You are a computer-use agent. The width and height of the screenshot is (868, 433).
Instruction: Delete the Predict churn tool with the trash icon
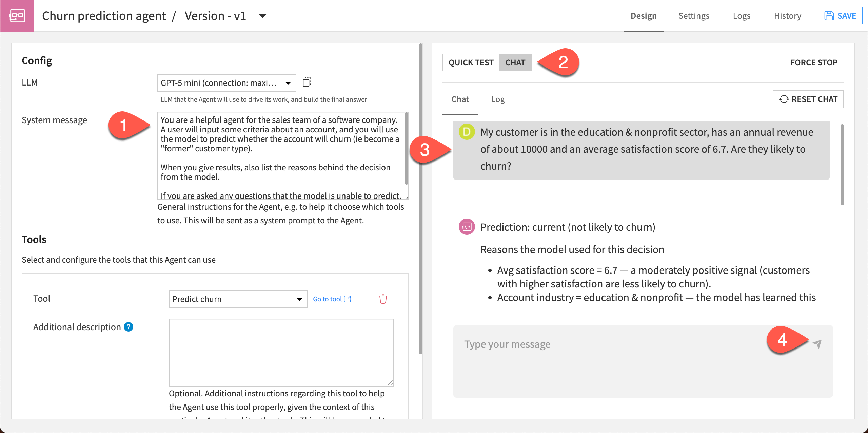tap(383, 299)
